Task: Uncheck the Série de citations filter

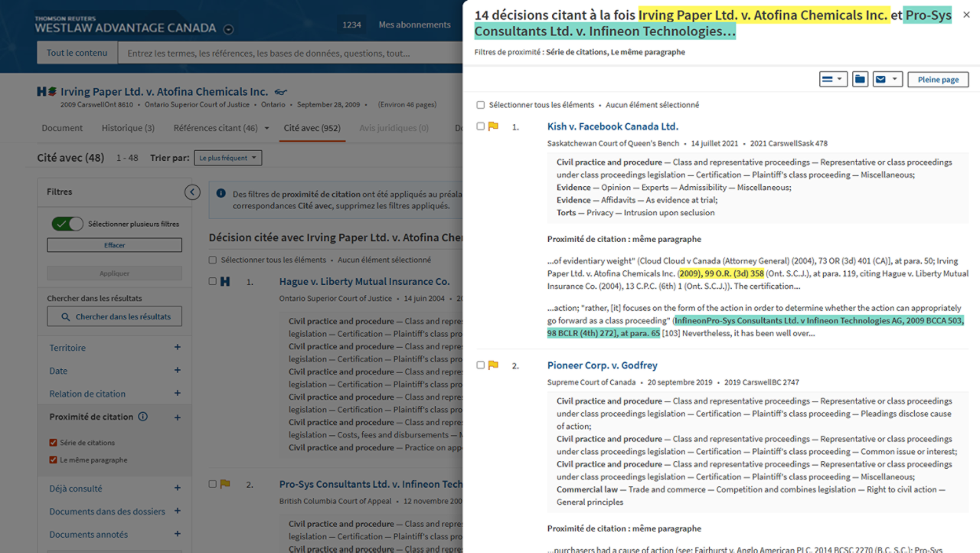Action: point(53,443)
